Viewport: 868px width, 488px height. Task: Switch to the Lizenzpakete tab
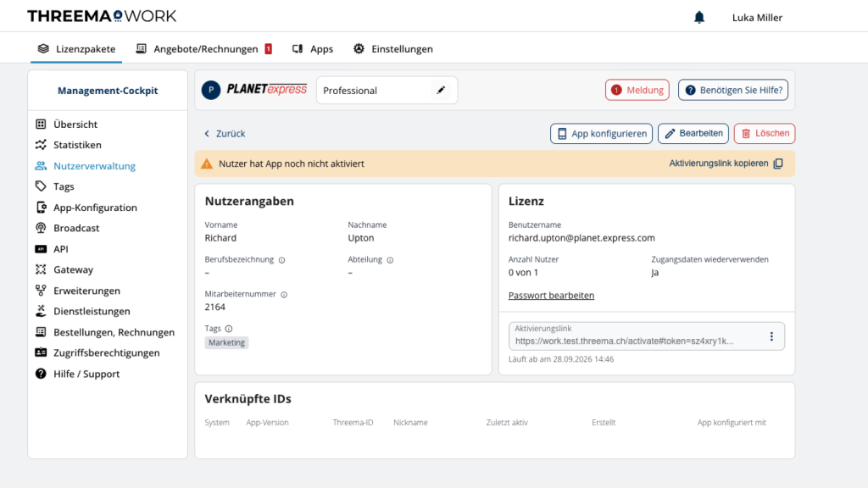76,48
